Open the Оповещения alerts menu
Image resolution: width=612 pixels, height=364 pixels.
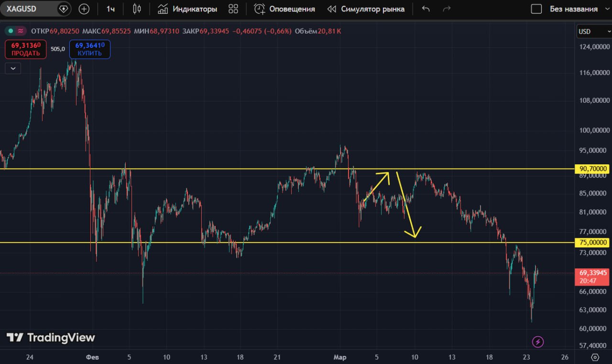[284, 9]
